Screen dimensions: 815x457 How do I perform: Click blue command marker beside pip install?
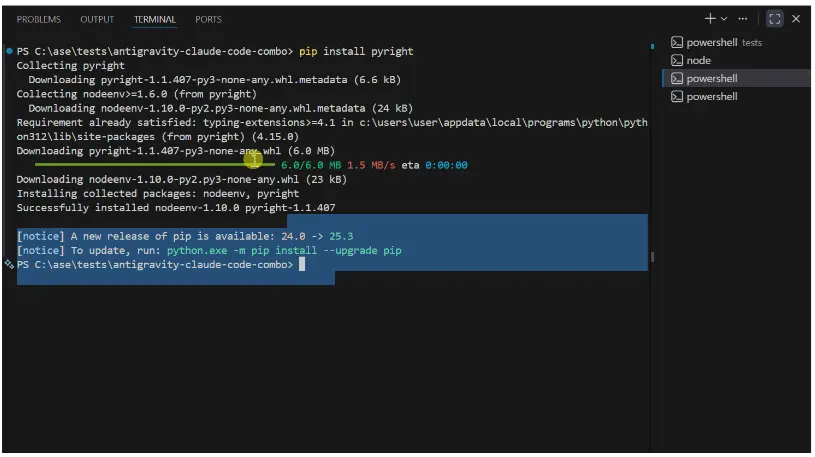pos(9,51)
